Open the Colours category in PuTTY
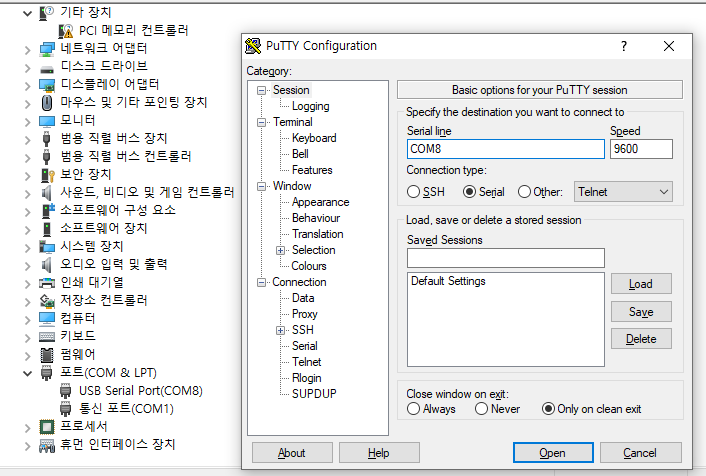This screenshot has height=476, width=706. pyautogui.click(x=308, y=266)
